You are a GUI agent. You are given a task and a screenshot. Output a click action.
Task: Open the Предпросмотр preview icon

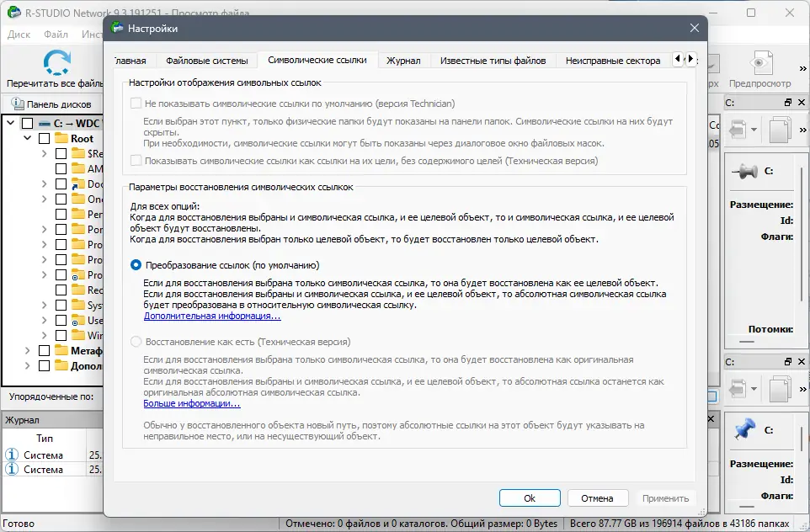[763, 63]
